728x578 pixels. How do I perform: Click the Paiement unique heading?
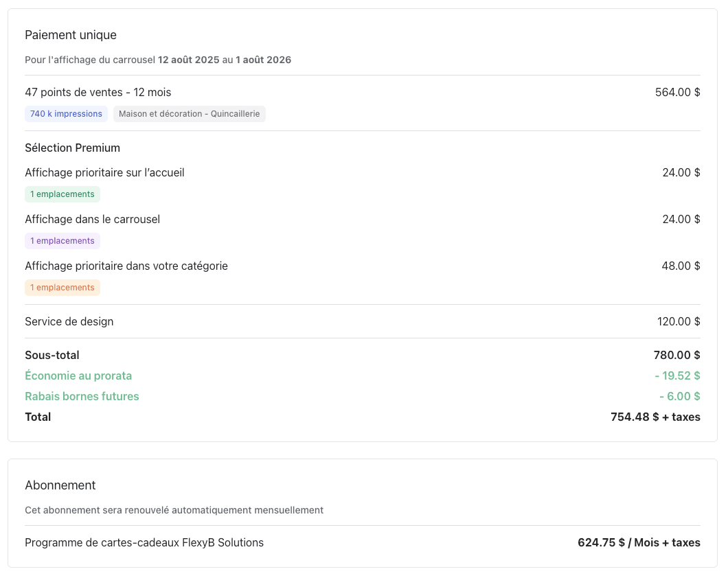(71, 35)
